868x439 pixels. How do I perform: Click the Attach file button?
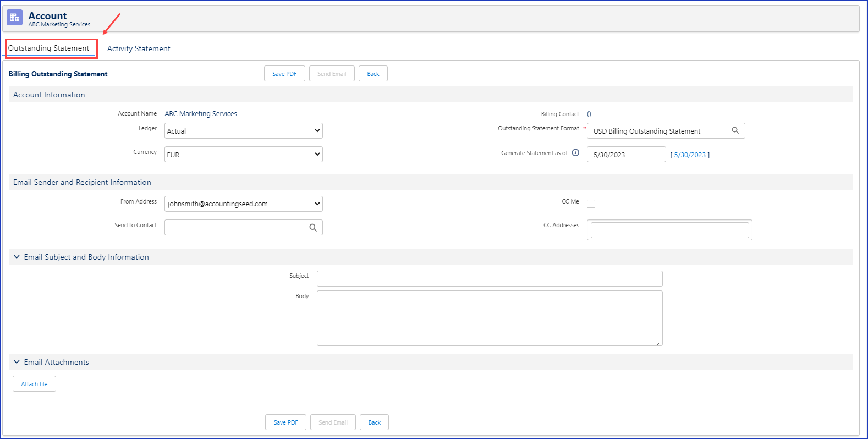pos(34,384)
